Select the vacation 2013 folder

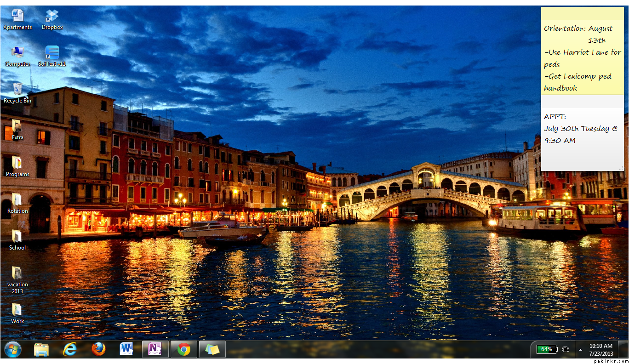[17, 279]
